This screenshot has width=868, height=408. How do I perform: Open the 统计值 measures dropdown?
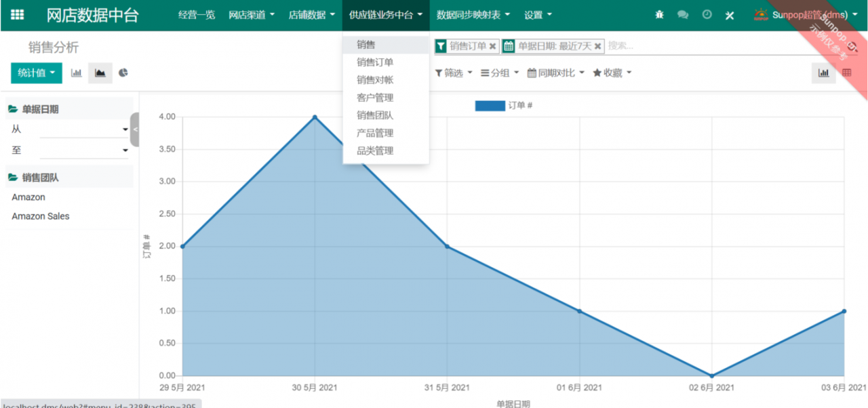tap(36, 73)
